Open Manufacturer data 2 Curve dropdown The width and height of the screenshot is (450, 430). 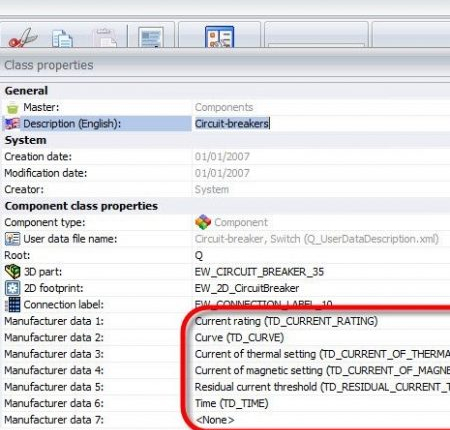(321, 337)
